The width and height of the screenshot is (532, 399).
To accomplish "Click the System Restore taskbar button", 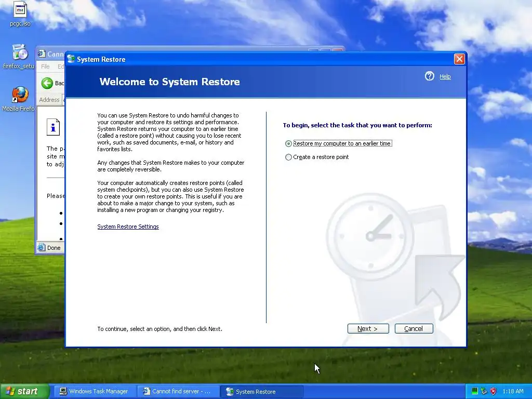I will point(262,392).
